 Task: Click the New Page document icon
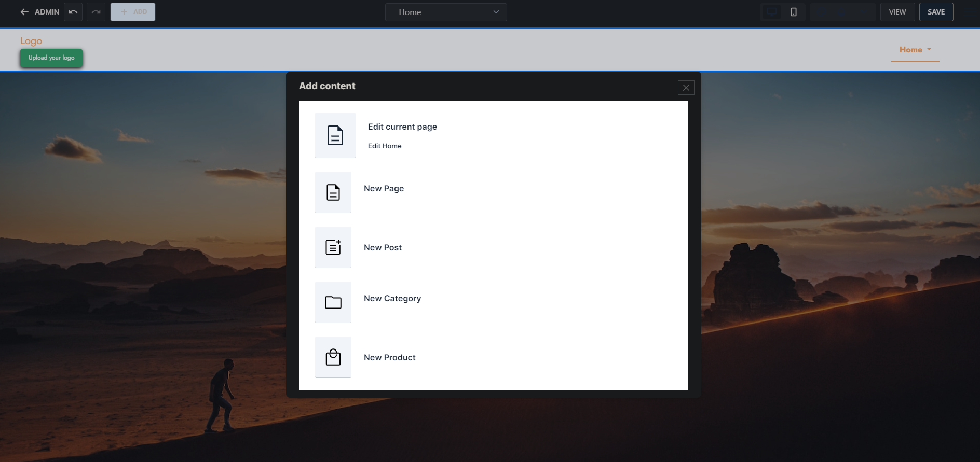pyautogui.click(x=333, y=192)
